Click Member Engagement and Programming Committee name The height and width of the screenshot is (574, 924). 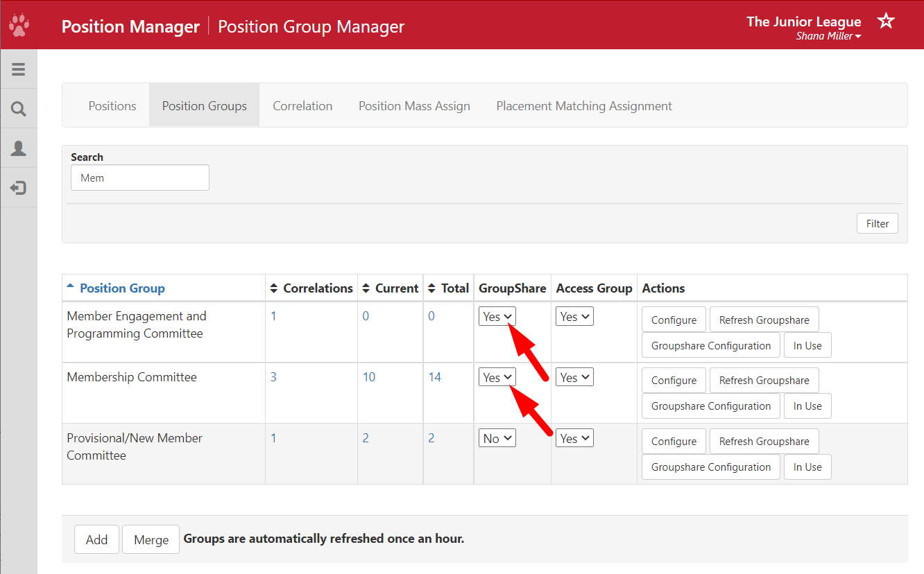tap(137, 324)
